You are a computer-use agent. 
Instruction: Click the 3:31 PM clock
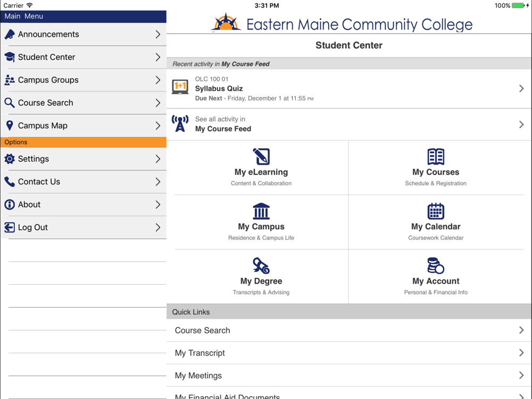[267, 5]
